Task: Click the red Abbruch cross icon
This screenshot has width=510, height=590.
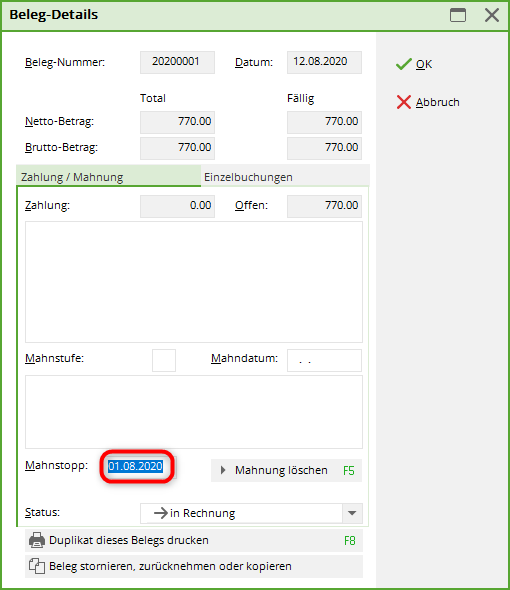Action: [x=403, y=102]
